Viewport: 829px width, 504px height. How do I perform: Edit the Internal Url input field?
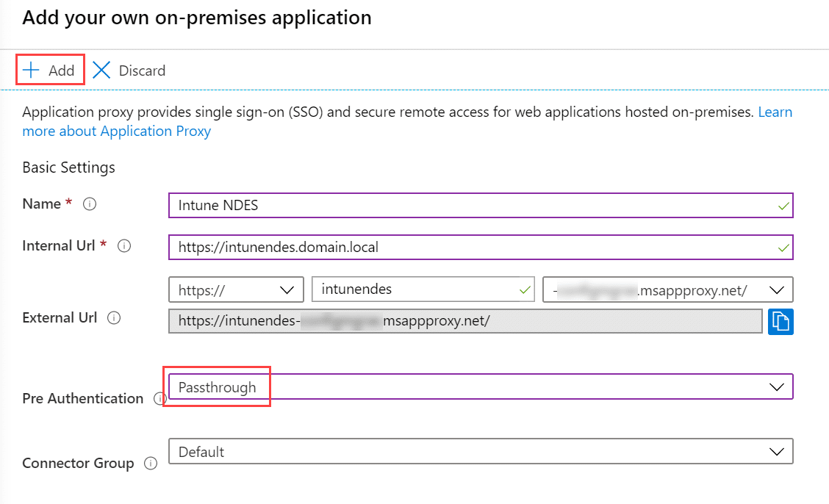click(481, 247)
